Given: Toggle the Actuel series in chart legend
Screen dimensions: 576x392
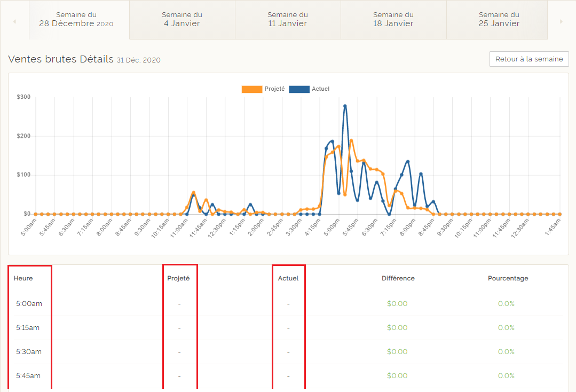Looking at the screenshot, I should click(x=320, y=89).
